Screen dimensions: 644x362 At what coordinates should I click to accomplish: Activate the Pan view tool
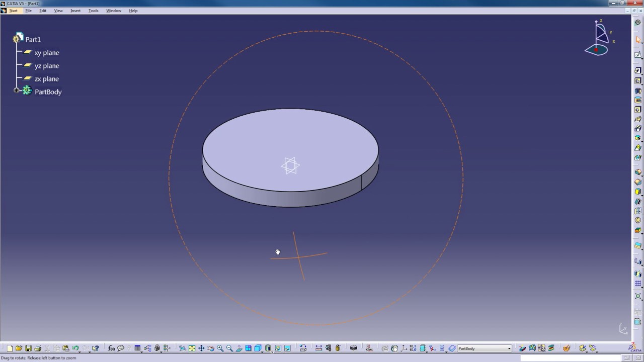tap(201, 348)
